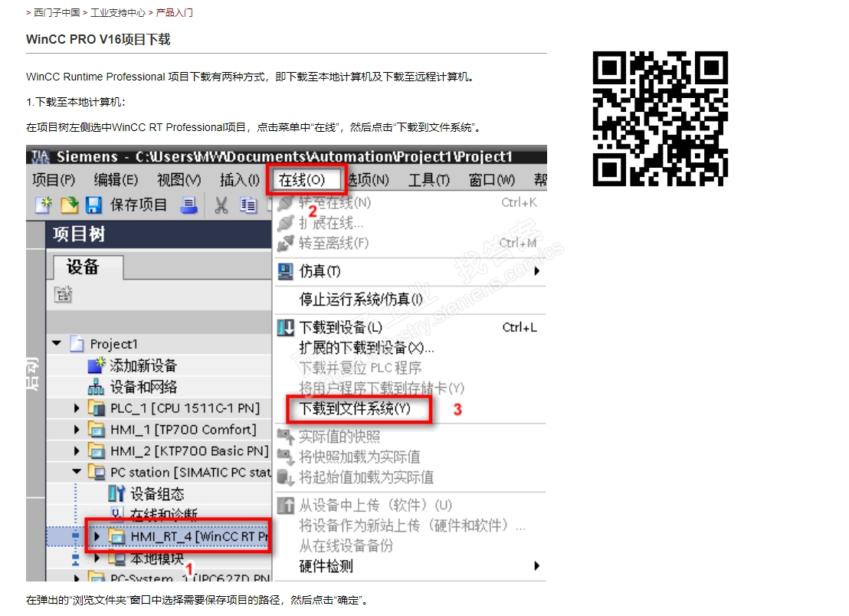Viewport: 849px width, 616px height.
Task: Click the 项目树 panel header
Action: [x=159, y=235]
